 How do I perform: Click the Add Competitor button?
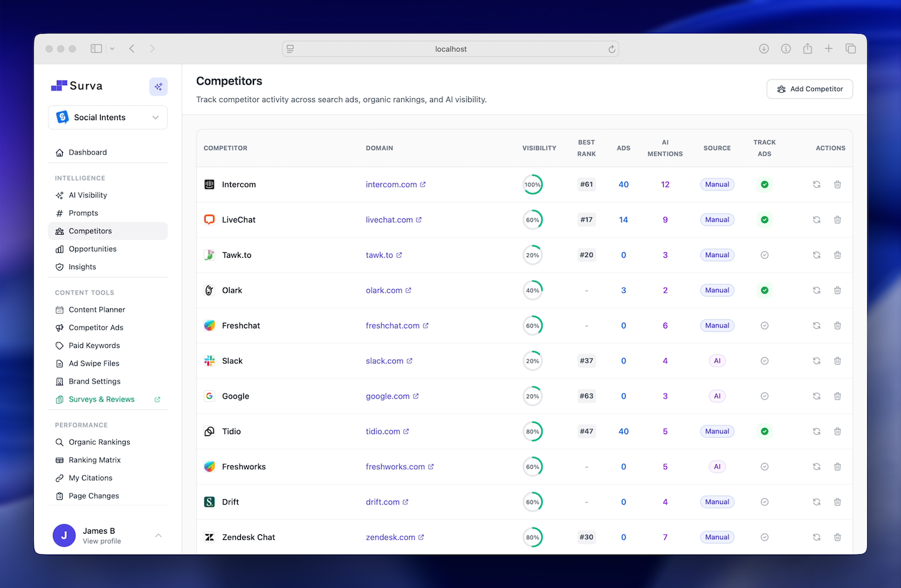pyautogui.click(x=810, y=89)
